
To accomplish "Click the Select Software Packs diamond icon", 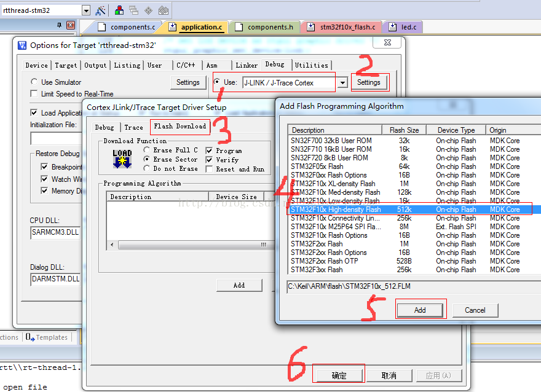I will point(148,10).
